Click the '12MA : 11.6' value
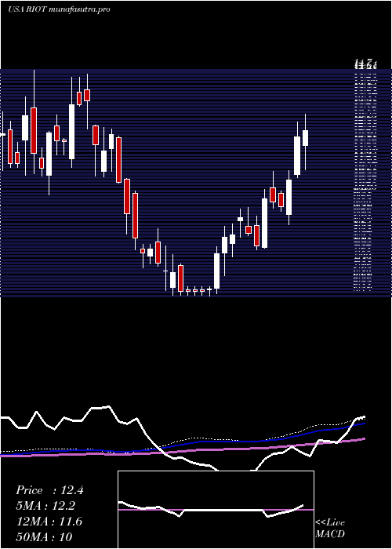Screen dimensions: 392x549 tap(49, 522)
